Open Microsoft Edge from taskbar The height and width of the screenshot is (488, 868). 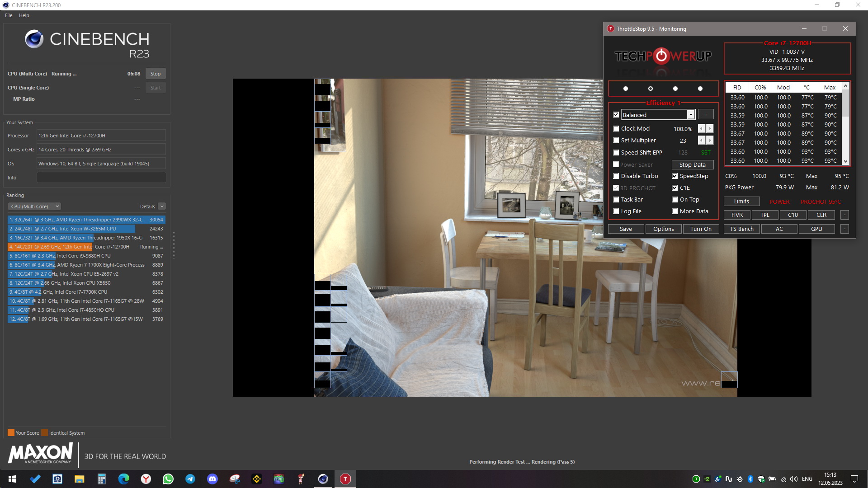[x=124, y=479]
